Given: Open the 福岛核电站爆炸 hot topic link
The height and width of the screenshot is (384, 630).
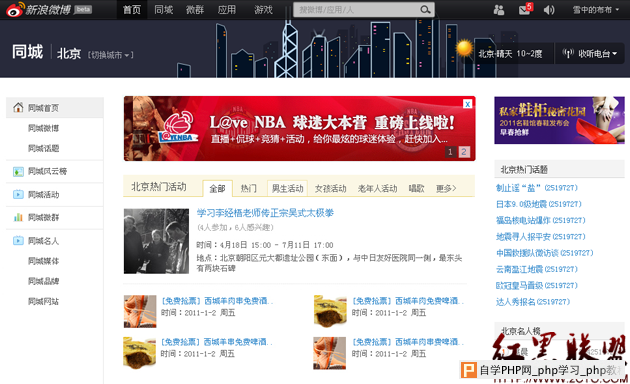Looking at the screenshot, I should [540, 220].
